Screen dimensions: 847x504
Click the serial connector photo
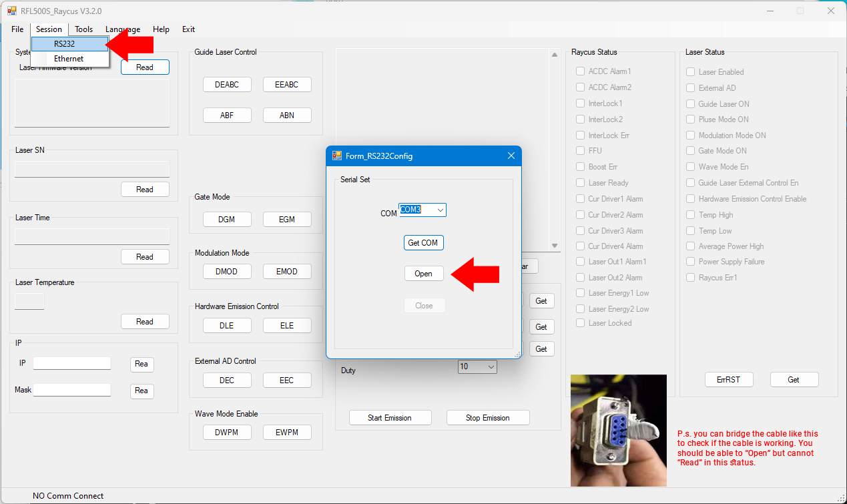pyautogui.click(x=618, y=430)
